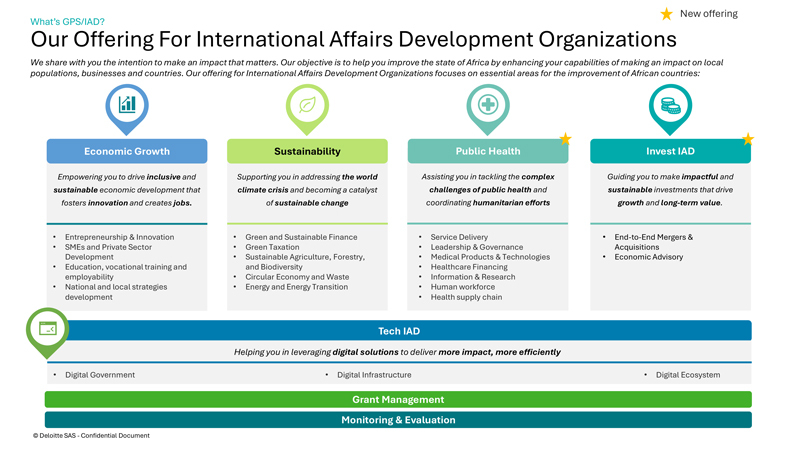Select the Public Health header box
800x450 pixels.
pyautogui.click(x=488, y=152)
